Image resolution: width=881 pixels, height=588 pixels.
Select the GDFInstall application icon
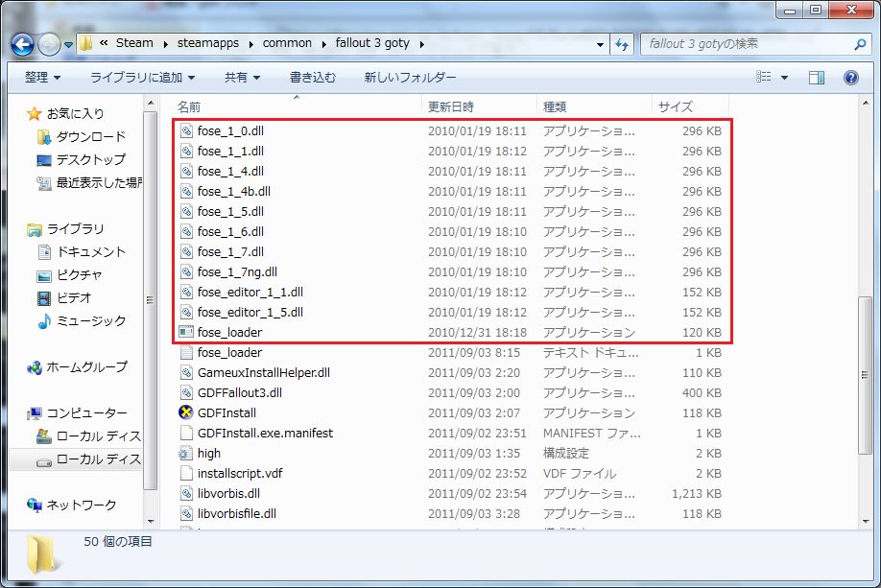coord(186,412)
